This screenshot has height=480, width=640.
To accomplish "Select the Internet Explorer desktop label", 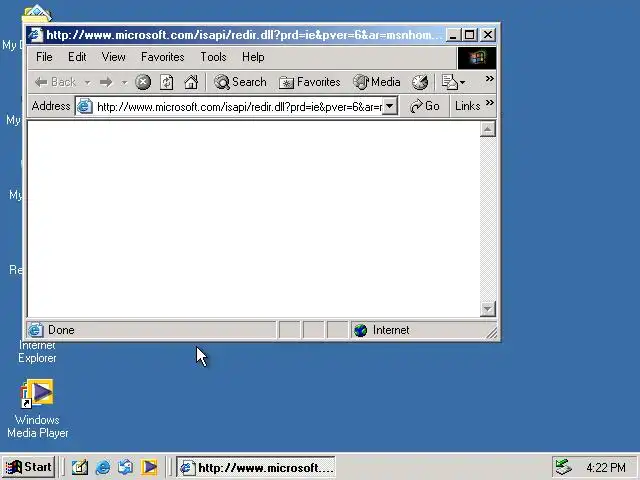I will pos(37,351).
